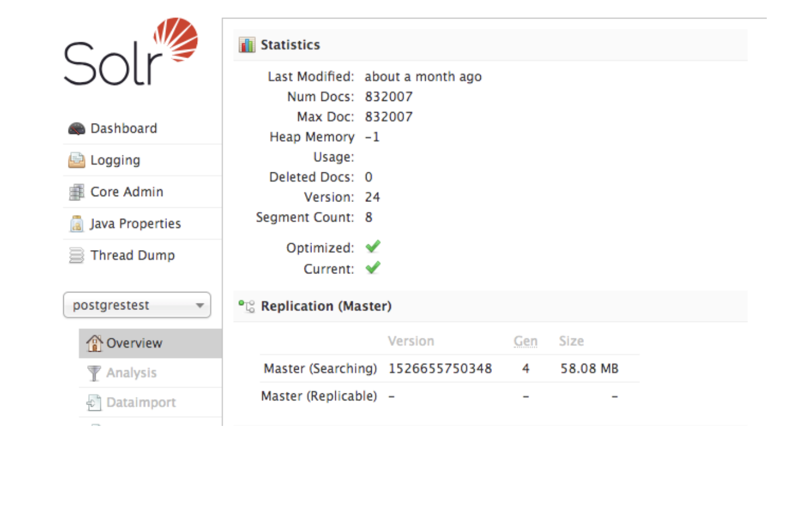
Task: Open the Dataimport sidebar entry
Action: point(141,402)
